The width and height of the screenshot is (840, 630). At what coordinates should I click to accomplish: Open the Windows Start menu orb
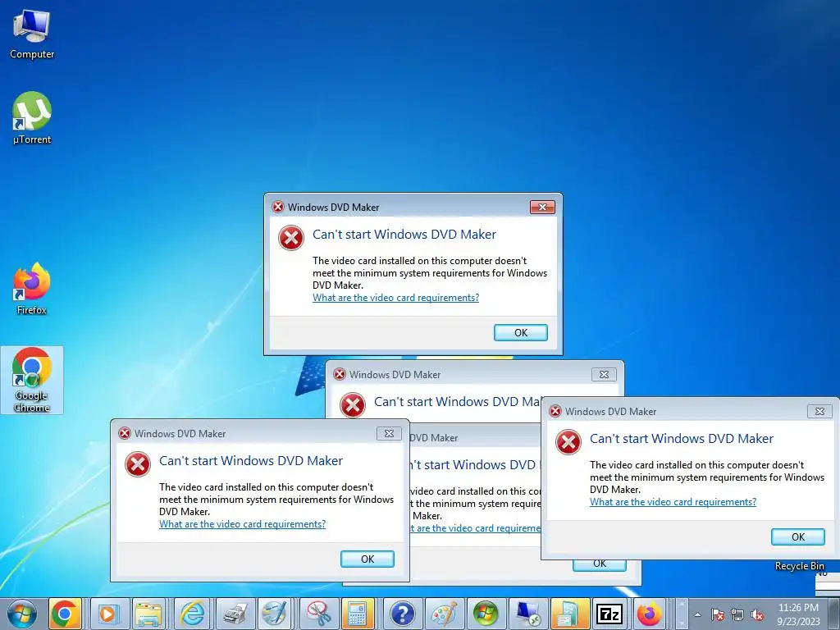pyautogui.click(x=22, y=614)
